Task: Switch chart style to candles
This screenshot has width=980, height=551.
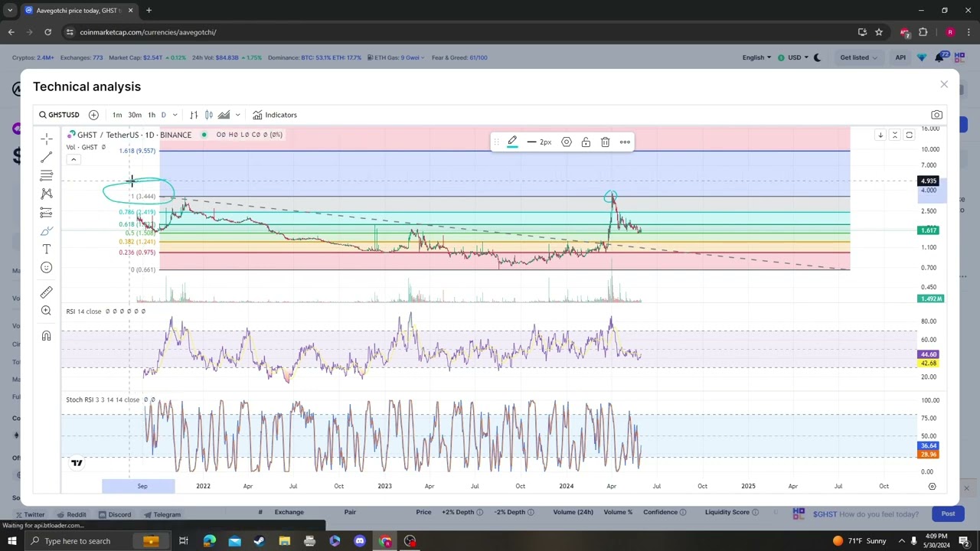Action: (209, 115)
